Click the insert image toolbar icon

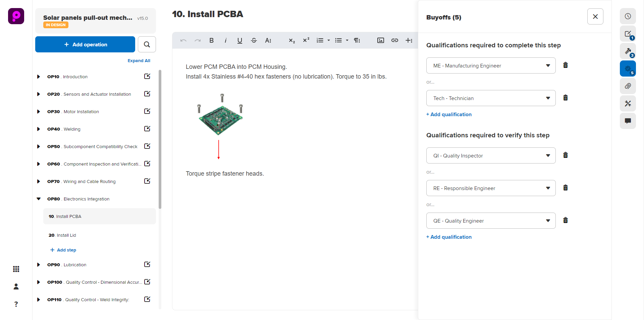(x=380, y=40)
